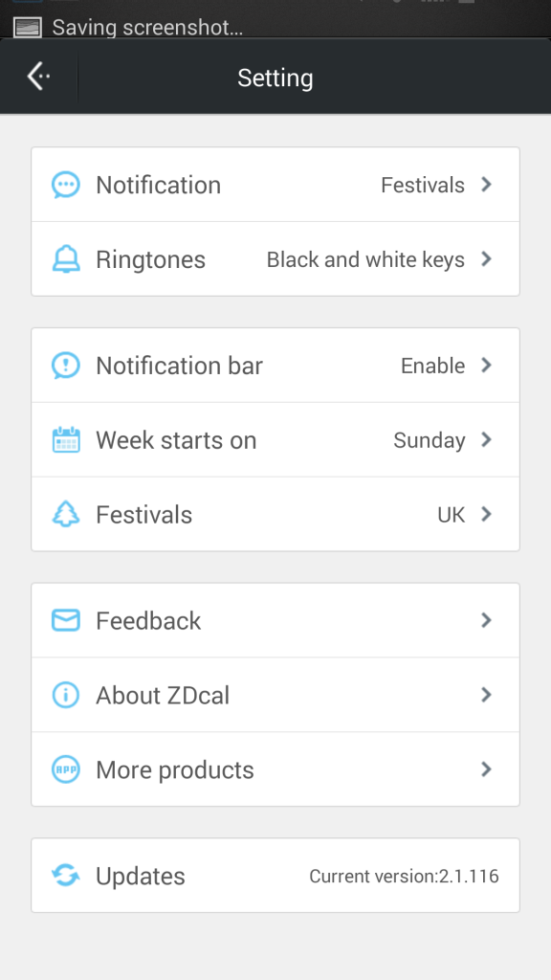The image size is (551, 980).
Task: Expand Ringtones chevron beside Black and white keys
Action: pos(487,258)
